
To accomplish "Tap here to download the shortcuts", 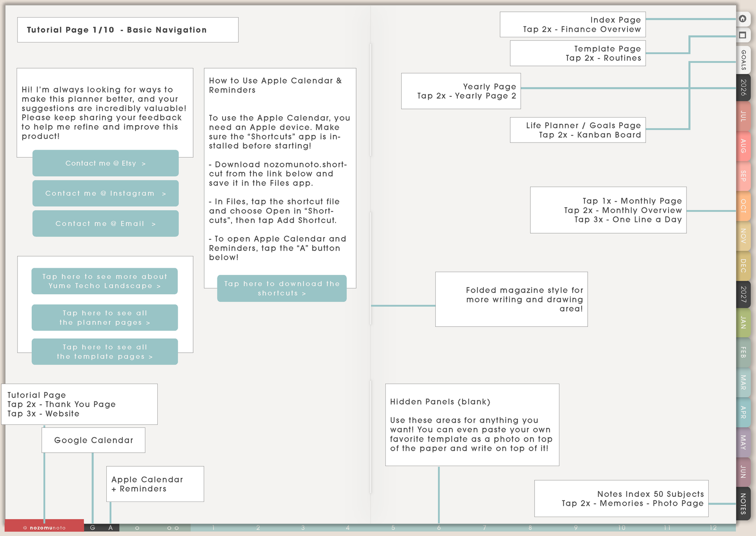I will (282, 289).
